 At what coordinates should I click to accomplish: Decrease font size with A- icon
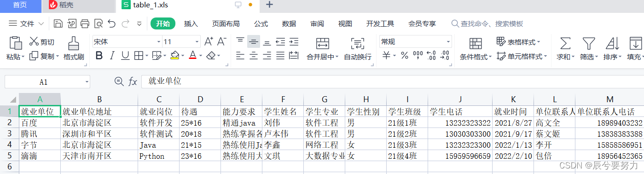(x=222, y=41)
